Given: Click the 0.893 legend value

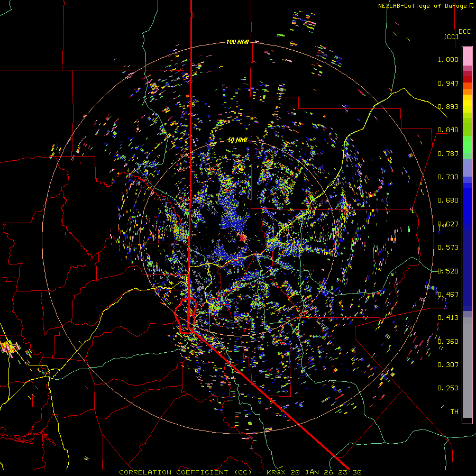Looking at the screenshot, I should tap(448, 106).
